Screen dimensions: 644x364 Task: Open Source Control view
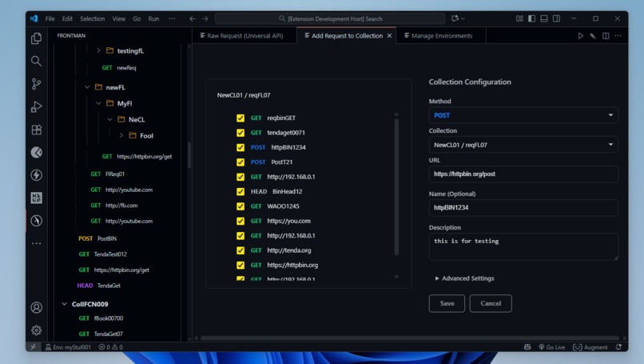click(36, 84)
